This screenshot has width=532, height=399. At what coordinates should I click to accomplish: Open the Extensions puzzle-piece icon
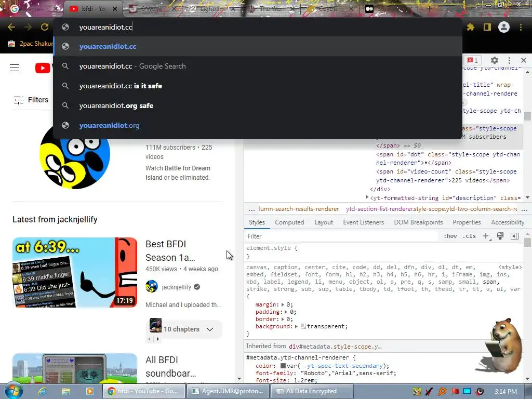pos(471,27)
